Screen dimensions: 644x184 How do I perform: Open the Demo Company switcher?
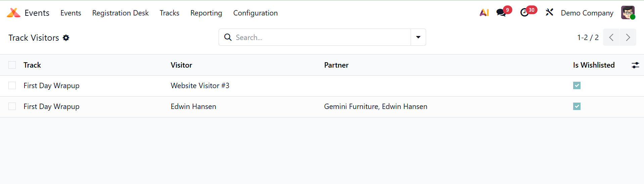[587, 13]
